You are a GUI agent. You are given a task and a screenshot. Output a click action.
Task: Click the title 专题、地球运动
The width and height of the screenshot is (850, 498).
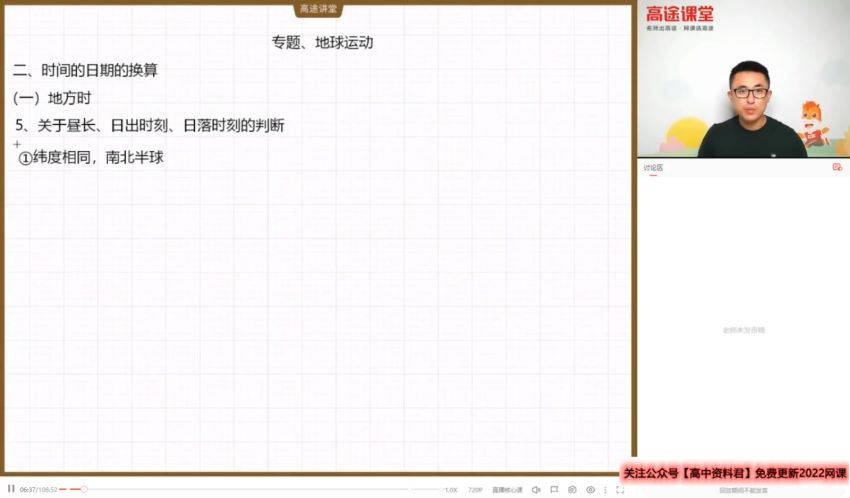[323, 43]
